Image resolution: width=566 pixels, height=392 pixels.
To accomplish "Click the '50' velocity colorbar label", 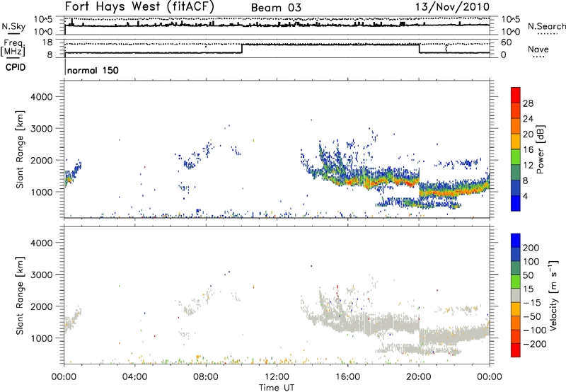I will [x=528, y=275].
